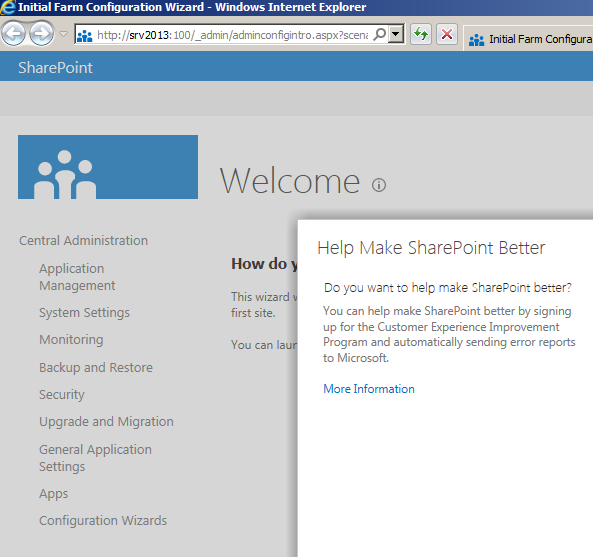The image size is (593, 557).
Task: Go to the Apps section
Action: click(54, 494)
